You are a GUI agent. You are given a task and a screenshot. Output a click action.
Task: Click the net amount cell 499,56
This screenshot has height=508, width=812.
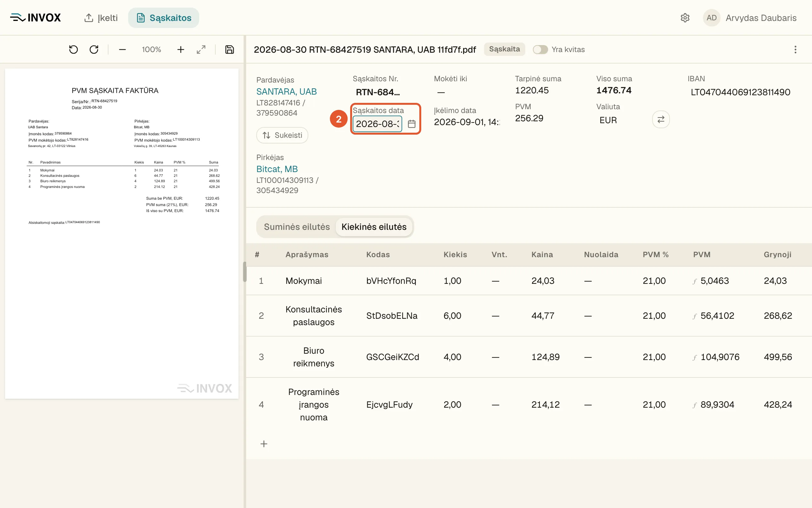click(x=778, y=357)
